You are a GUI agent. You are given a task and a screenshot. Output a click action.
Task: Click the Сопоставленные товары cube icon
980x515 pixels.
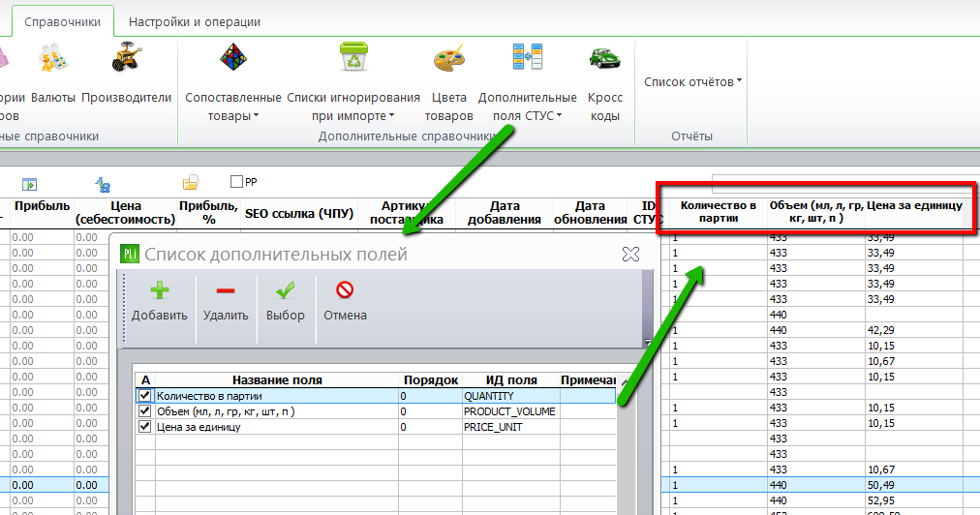[x=233, y=57]
